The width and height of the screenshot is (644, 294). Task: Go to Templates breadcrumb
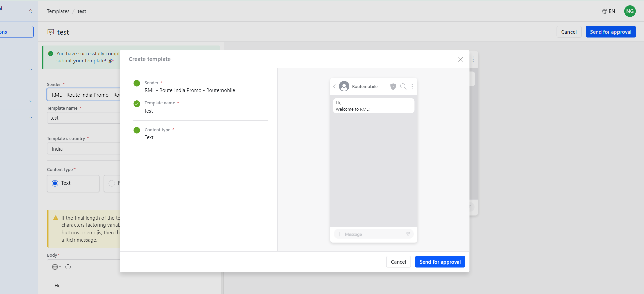pos(58,11)
